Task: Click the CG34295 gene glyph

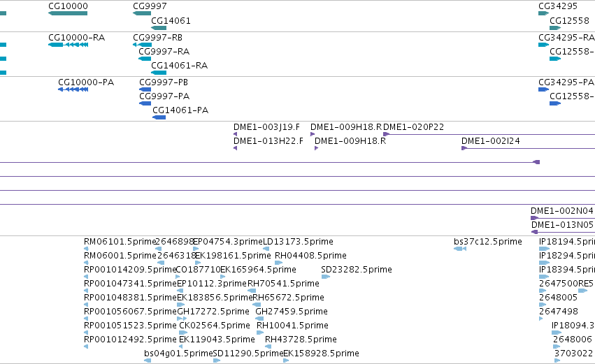Action: coord(543,13)
